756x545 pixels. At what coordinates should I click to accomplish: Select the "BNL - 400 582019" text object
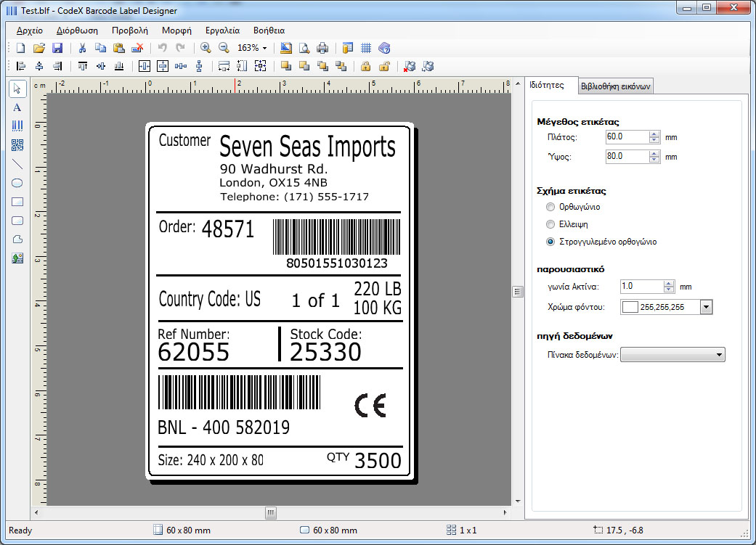pyautogui.click(x=224, y=427)
